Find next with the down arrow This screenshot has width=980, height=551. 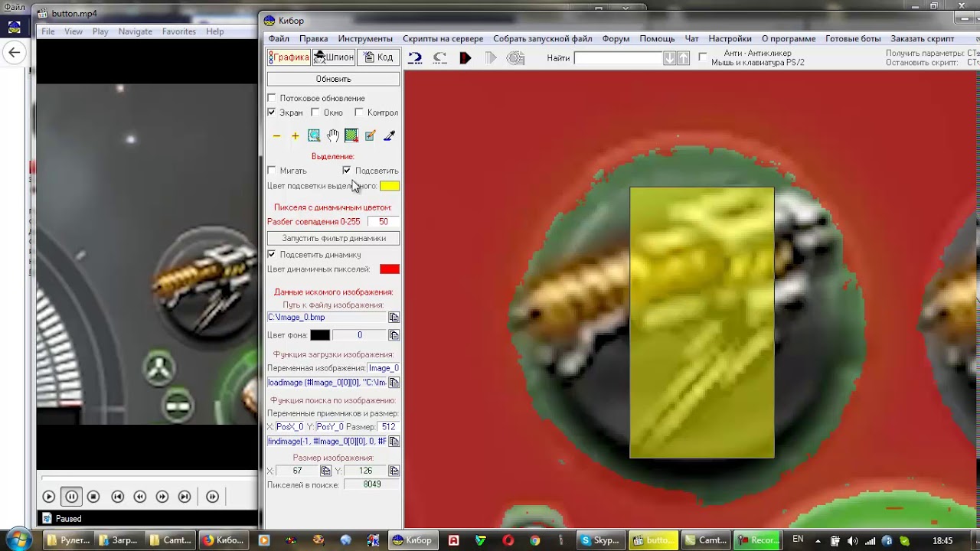(669, 58)
